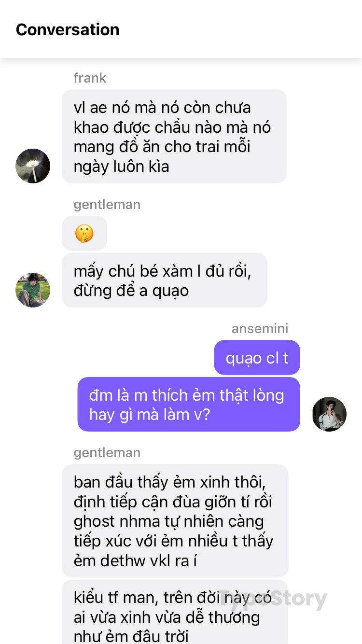Image resolution: width=362 pixels, height=644 pixels.
Task: Tap the text "ngày luôn kìa" in frank's bubble
Action: (x=122, y=166)
